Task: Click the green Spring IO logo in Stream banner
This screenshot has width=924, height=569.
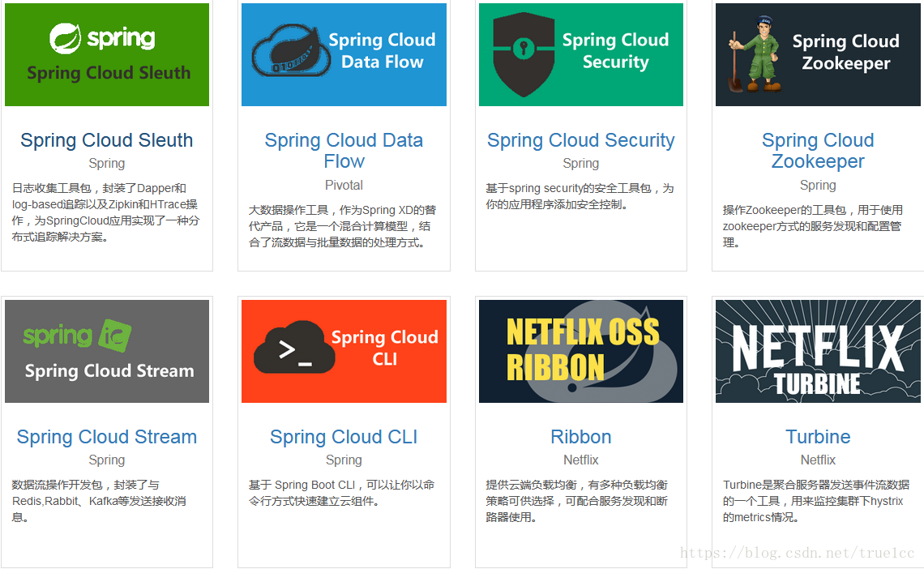Action: 77,336
